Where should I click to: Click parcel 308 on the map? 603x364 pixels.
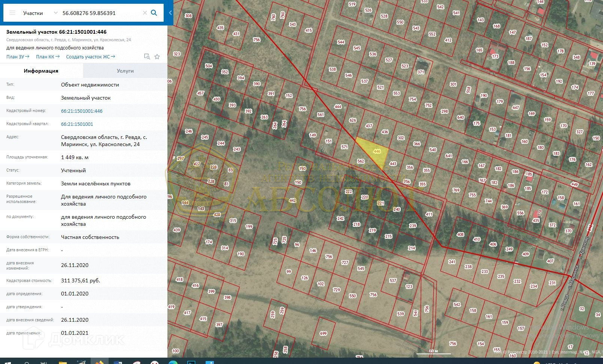click(x=188, y=16)
